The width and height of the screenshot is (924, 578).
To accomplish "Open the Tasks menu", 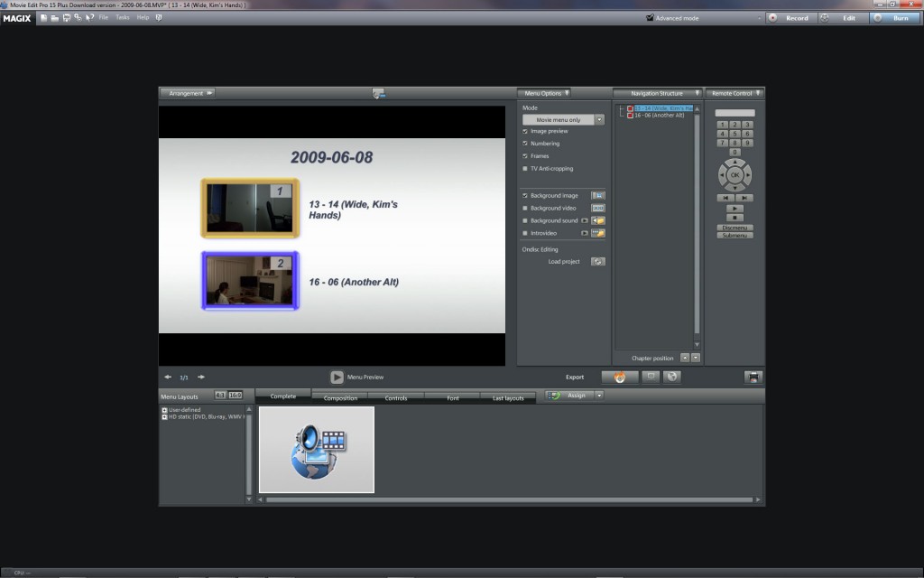I will pyautogui.click(x=123, y=18).
